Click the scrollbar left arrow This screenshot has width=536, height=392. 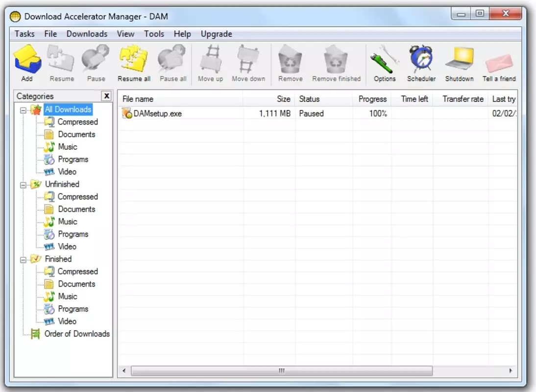click(124, 371)
